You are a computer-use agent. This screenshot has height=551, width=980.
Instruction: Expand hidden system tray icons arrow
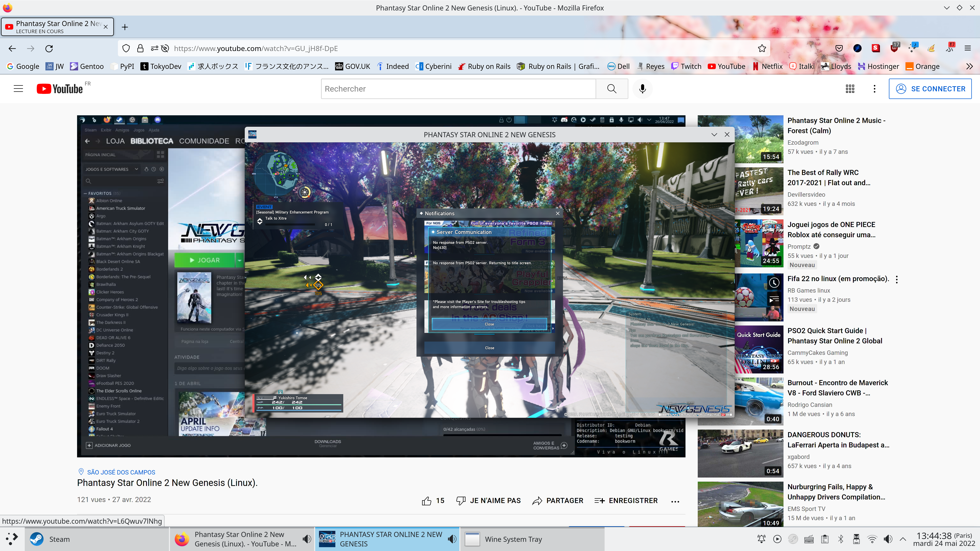[903, 539]
